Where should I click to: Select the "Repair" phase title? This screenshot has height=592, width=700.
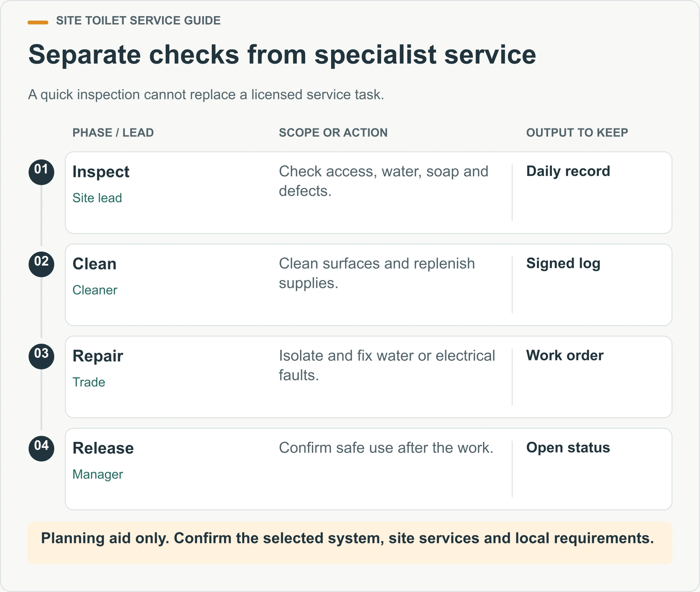pyautogui.click(x=98, y=356)
